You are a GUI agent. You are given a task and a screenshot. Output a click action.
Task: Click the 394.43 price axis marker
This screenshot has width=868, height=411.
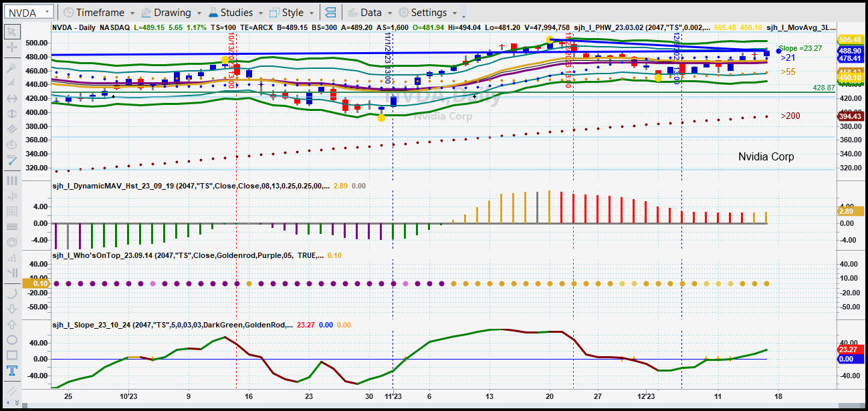tap(849, 116)
